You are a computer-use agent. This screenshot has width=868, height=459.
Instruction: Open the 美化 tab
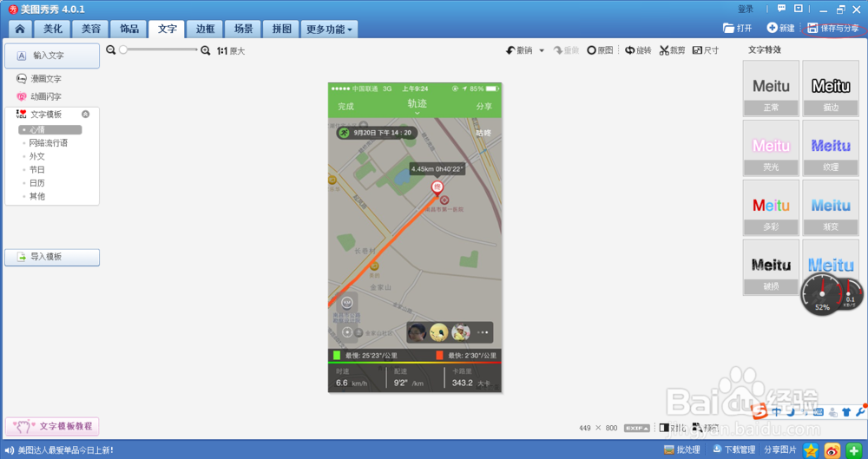click(53, 30)
